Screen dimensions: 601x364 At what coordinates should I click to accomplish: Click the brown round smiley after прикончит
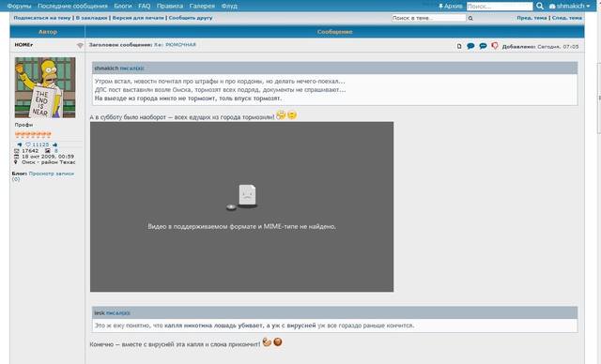[278, 341]
